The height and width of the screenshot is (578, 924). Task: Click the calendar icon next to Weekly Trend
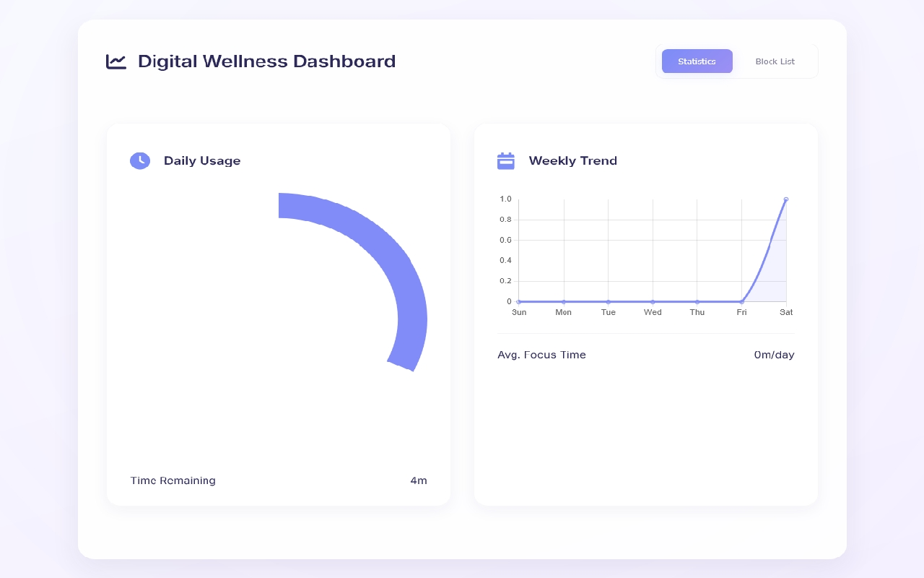[x=506, y=160]
